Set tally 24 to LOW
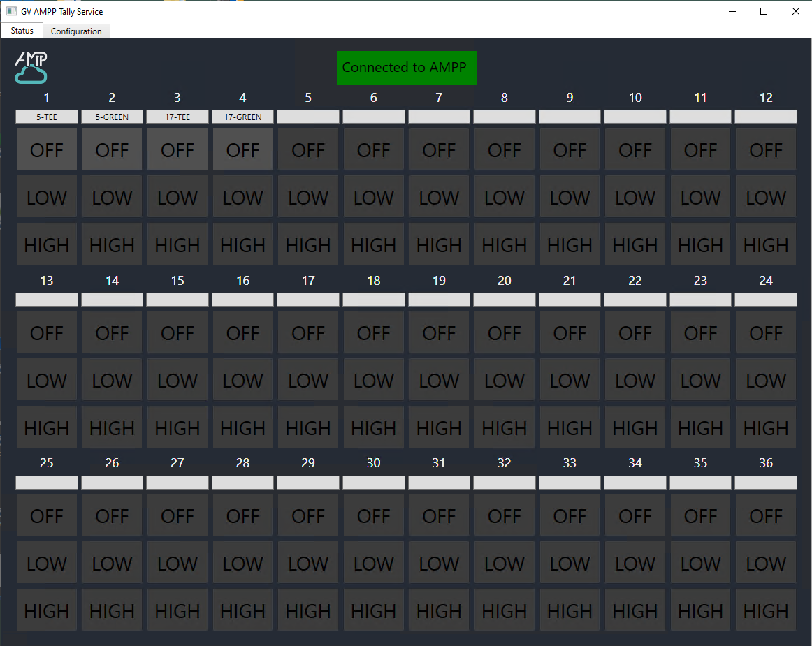Screen dimensions: 812x646 (766, 379)
